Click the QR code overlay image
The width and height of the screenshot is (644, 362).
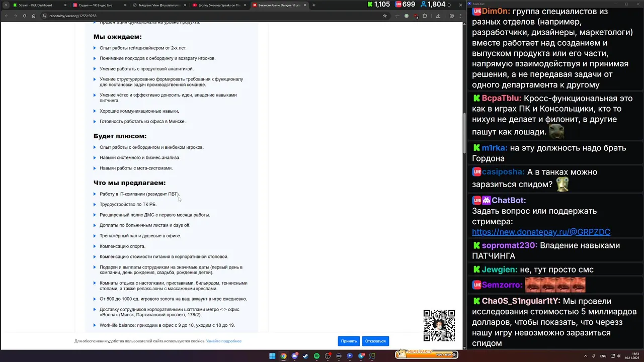pos(439,326)
